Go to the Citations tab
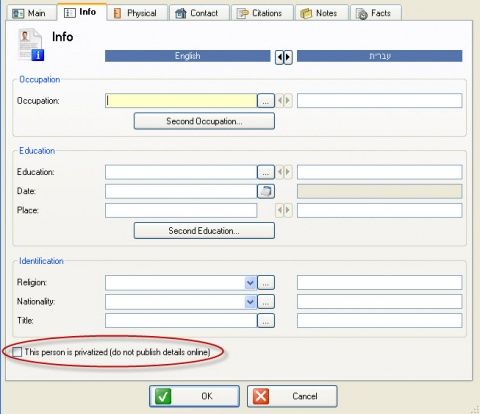This screenshot has height=414, width=480. tap(262, 13)
